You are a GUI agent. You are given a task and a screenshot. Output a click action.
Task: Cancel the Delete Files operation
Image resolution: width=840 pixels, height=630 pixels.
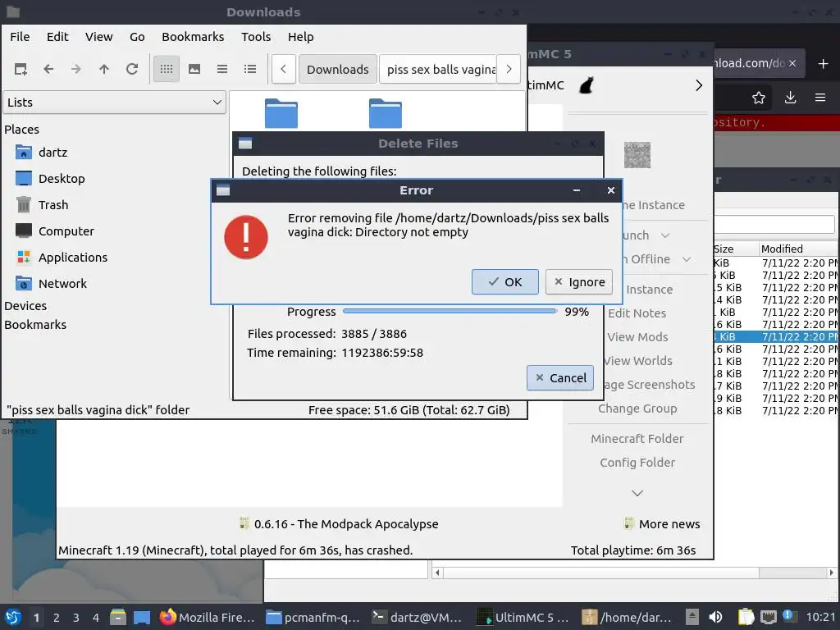560,377
